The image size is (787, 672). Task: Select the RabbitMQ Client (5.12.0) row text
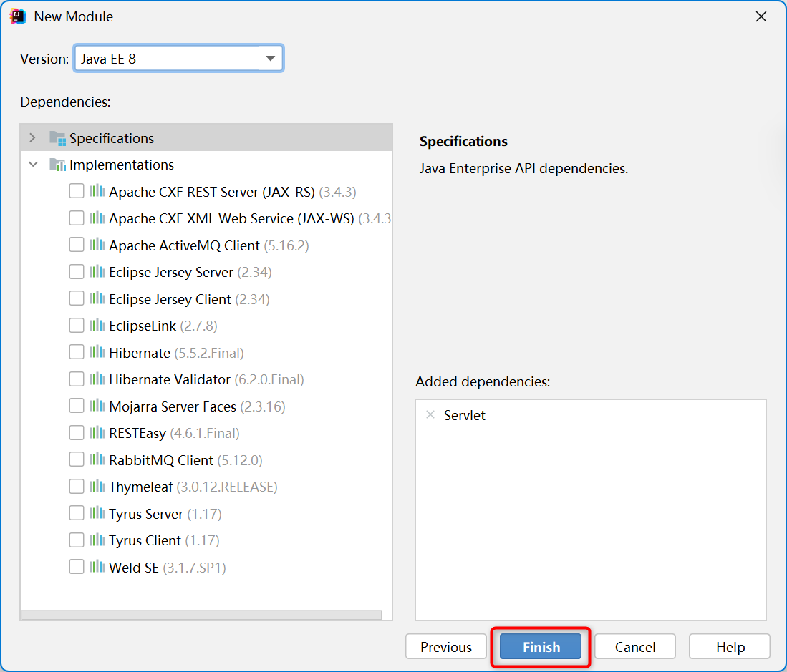(185, 460)
